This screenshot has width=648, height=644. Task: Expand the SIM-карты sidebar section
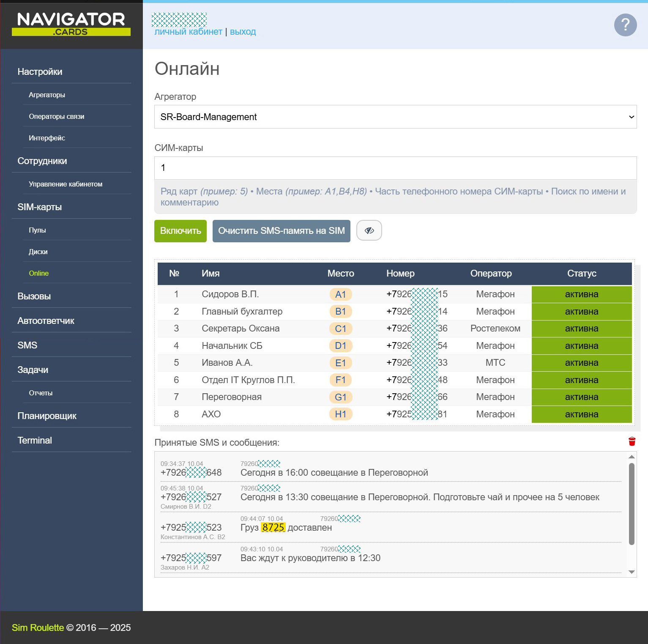(x=40, y=207)
